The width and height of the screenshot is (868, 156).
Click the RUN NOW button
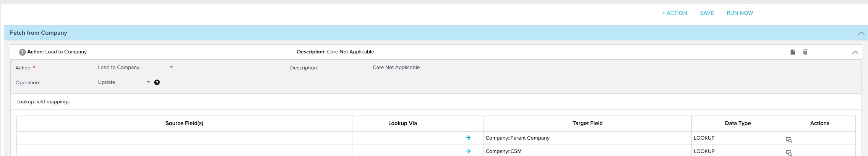pos(740,13)
